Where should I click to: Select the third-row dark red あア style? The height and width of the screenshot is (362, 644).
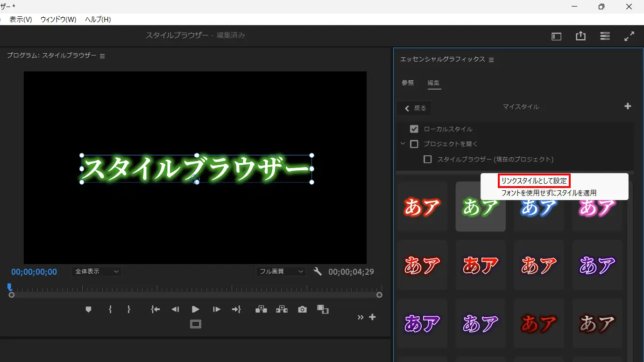[539, 324]
